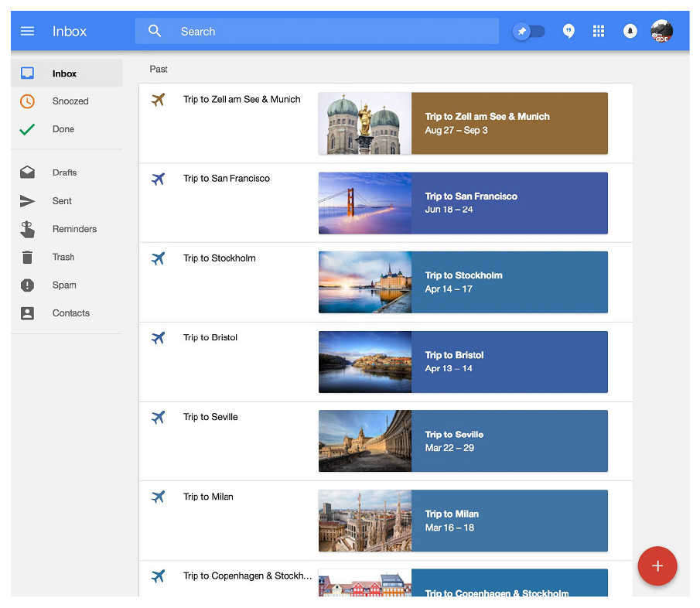This screenshot has height=608, width=700.
Task: Click the Milan cathedral rooftop thumbnail
Action: pos(365,521)
